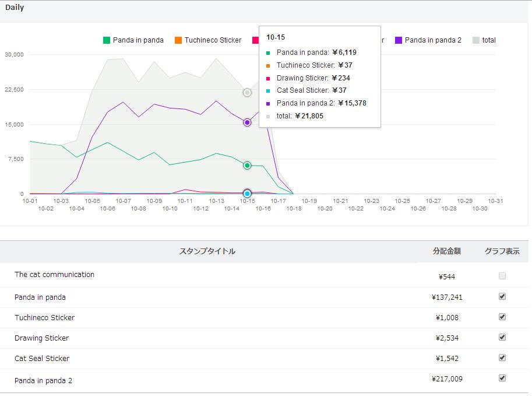Hide Cat Seal Sticker from the graph
532x396 pixels.
(x=502, y=358)
